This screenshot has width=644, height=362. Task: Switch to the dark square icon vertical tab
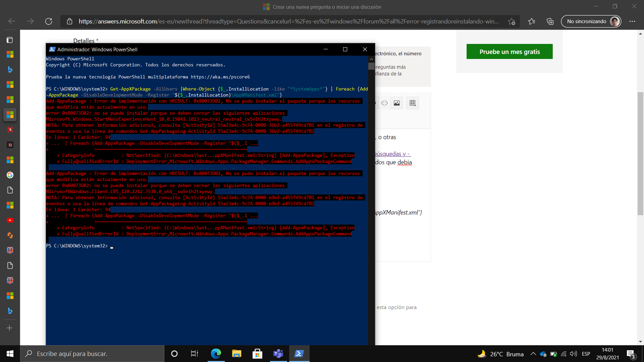pos(10,145)
